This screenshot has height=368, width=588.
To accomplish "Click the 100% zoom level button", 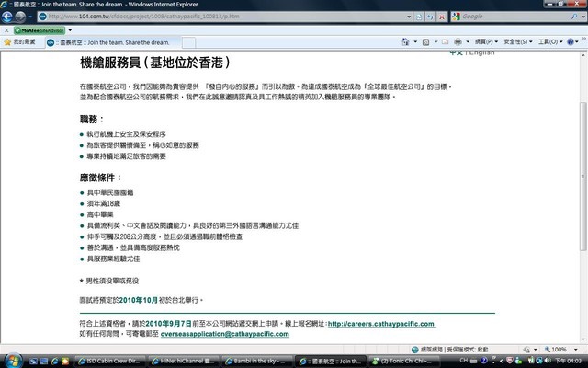I will (556, 350).
